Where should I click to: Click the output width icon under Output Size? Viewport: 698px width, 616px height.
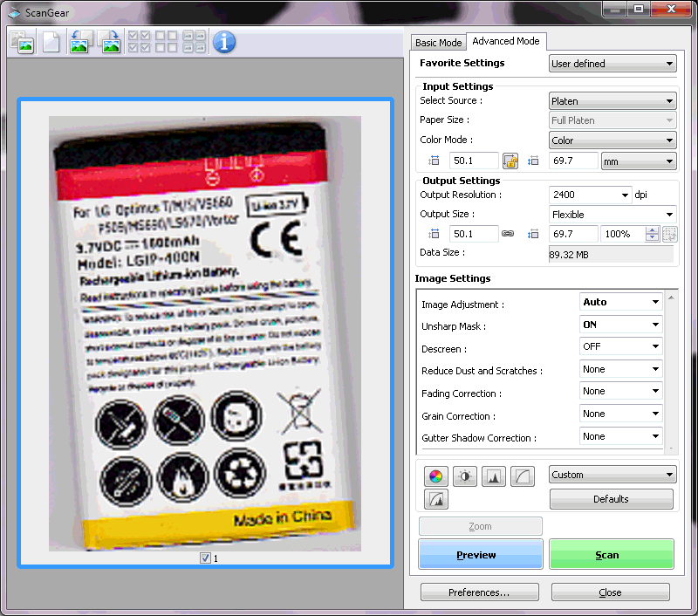434,234
